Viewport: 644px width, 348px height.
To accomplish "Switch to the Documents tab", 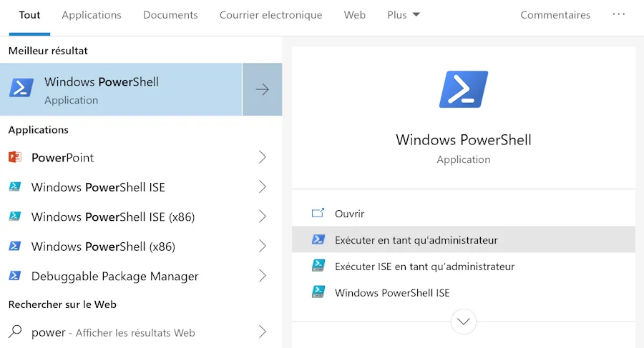I will click(170, 15).
